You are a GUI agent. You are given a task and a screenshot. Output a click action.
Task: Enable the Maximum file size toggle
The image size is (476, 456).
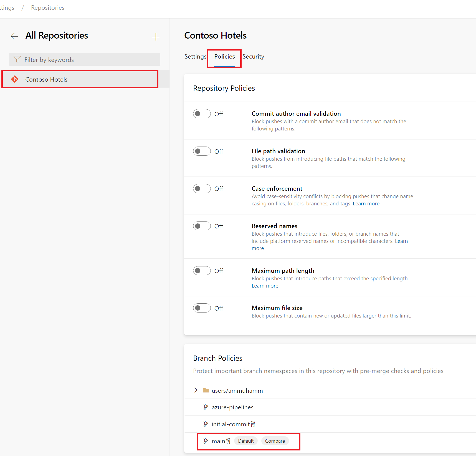(202, 308)
